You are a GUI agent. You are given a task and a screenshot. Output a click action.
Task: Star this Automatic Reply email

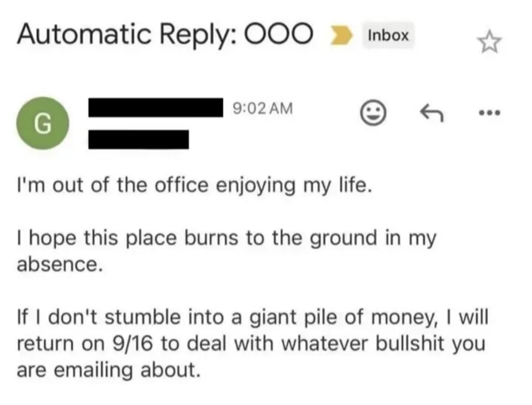point(489,42)
